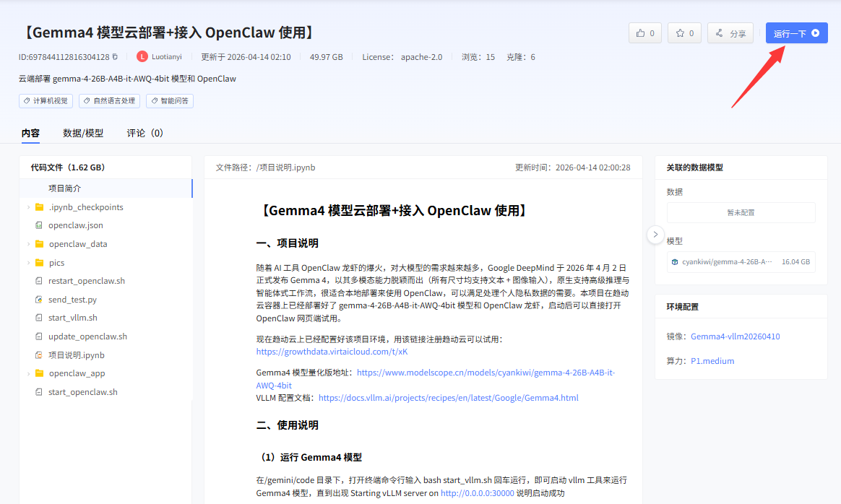Click the 一、项目说明 heading
This screenshot has width=841, height=504.
[288, 243]
